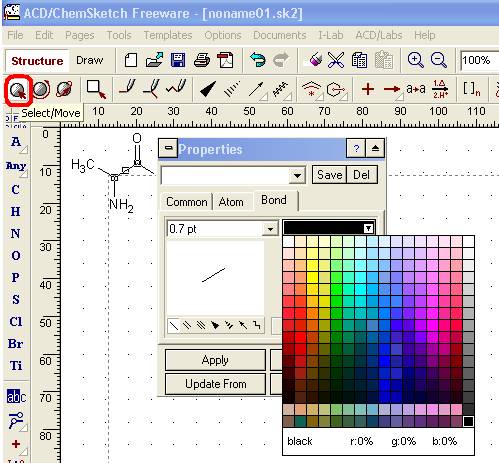Click the Update From button
This screenshot has width=499, height=463.
215,384
